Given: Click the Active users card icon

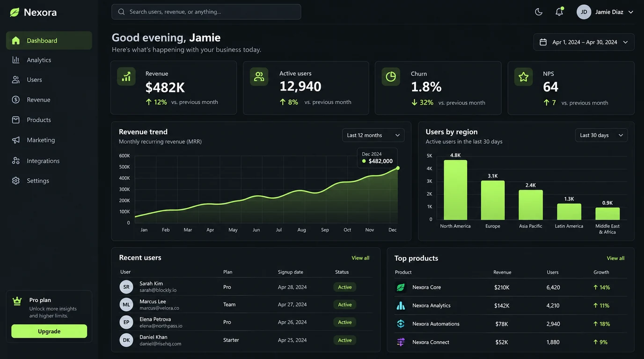Looking at the screenshot, I should click(259, 77).
